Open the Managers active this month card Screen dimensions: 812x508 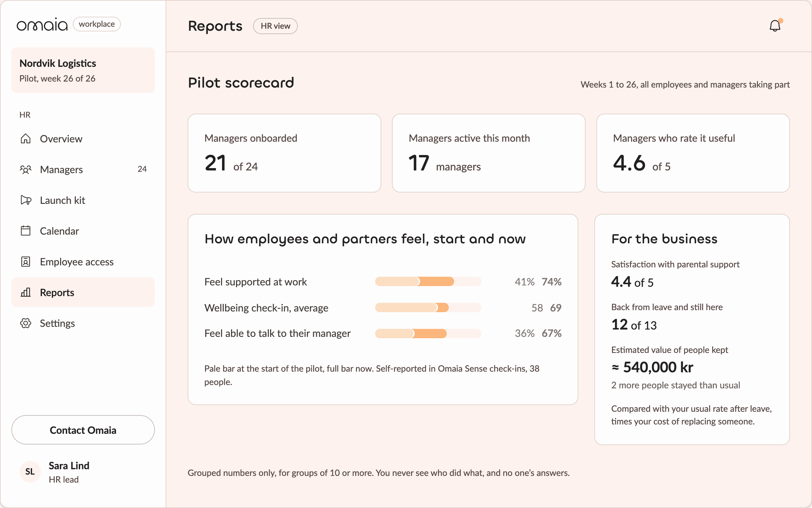pos(488,153)
